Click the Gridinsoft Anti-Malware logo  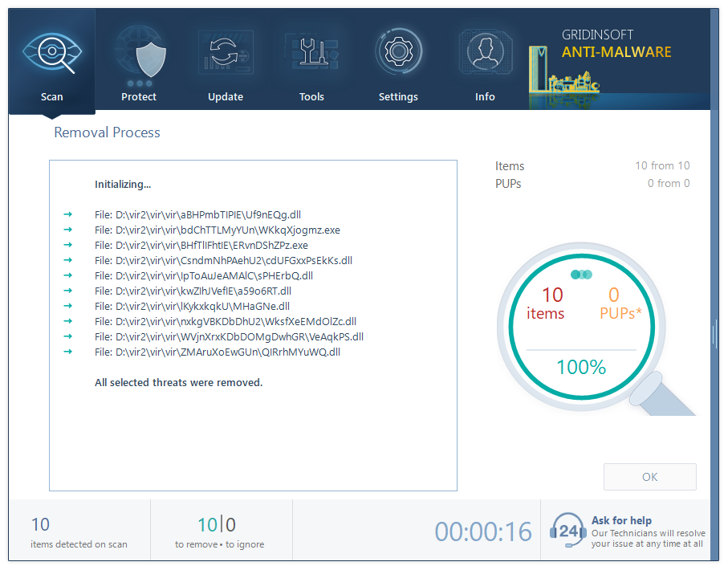[x=616, y=45]
